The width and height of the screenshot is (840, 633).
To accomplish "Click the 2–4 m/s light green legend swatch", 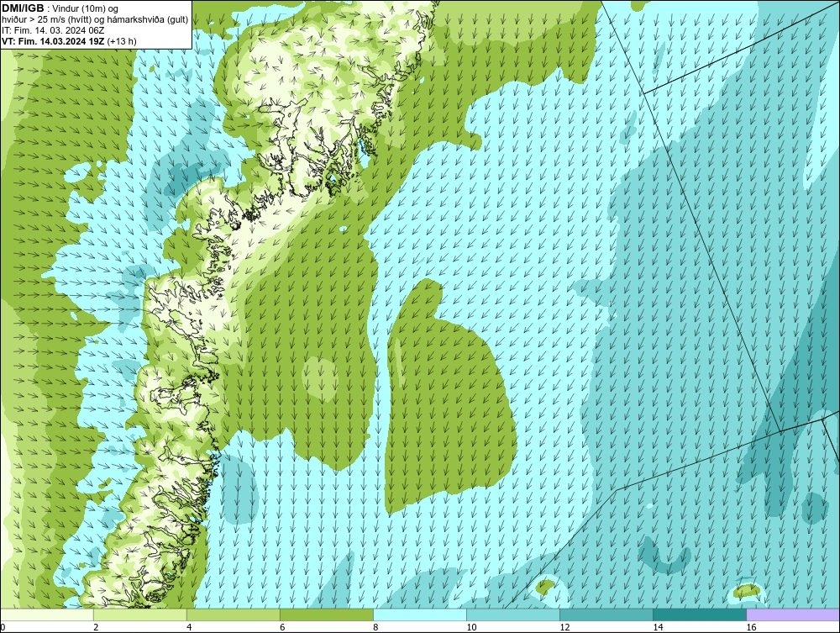I will [139, 615].
